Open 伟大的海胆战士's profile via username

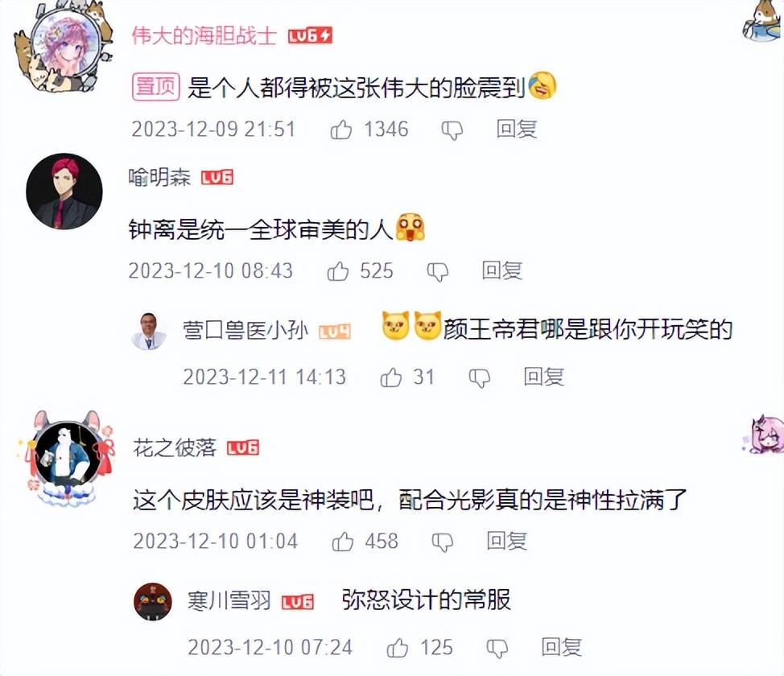[x=204, y=35]
